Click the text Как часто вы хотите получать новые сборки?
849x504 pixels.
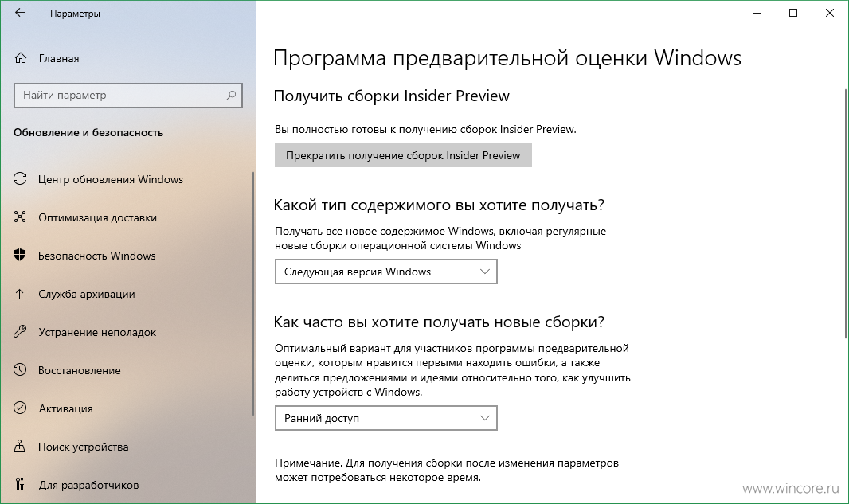(x=439, y=322)
